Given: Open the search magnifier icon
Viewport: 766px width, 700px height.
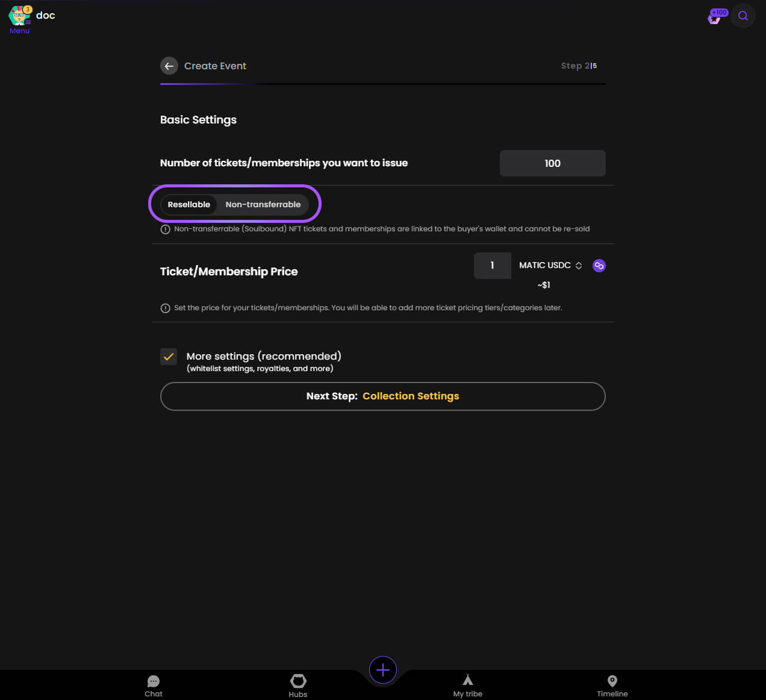Looking at the screenshot, I should [743, 16].
